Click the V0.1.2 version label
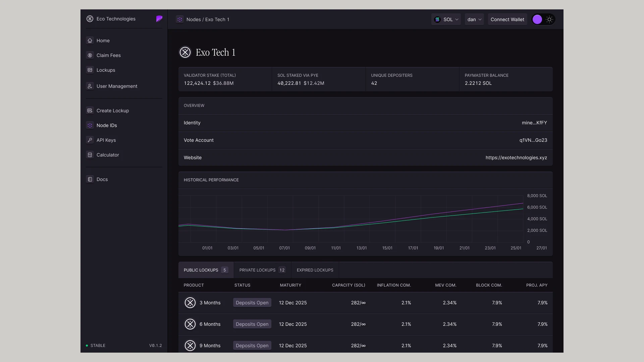 [156, 346]
